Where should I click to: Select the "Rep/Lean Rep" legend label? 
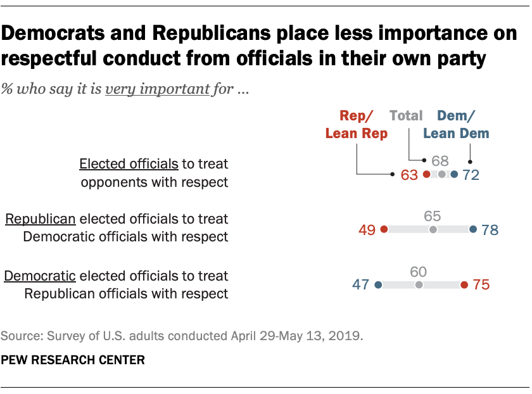tap(357, 124)
